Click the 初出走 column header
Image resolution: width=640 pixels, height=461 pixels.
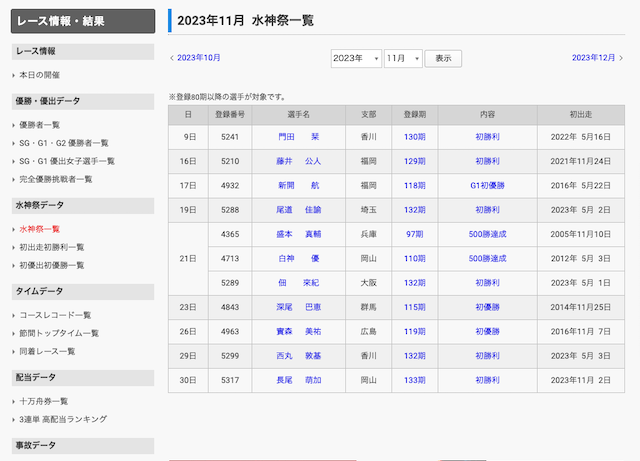coord(581,115)
